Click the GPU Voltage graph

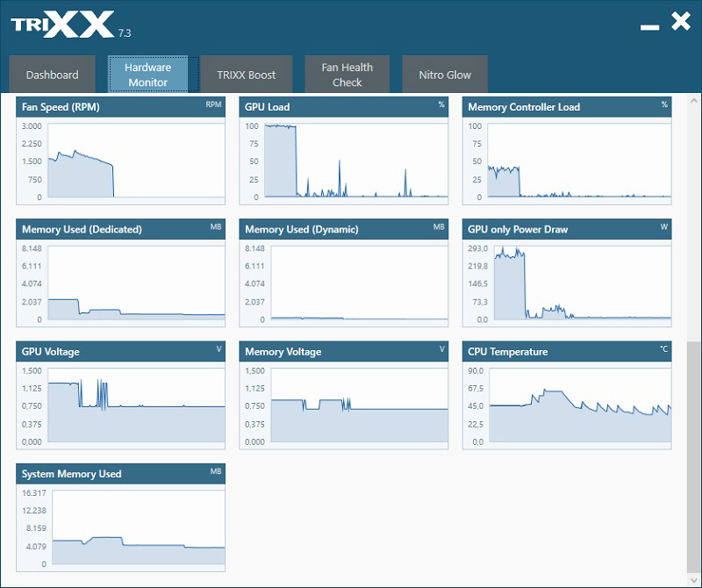tap(136, 405)
